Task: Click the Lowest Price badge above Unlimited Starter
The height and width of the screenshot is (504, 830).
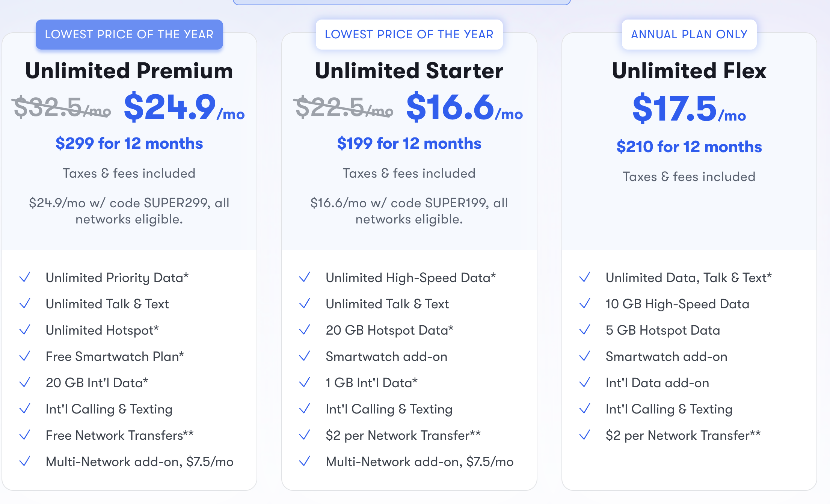Action: 409,35
